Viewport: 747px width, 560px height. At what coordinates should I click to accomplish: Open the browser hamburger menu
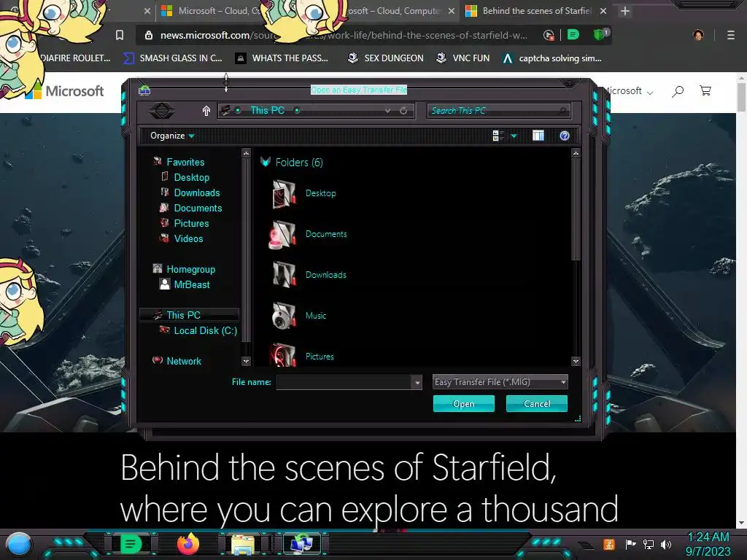point(730,35)
